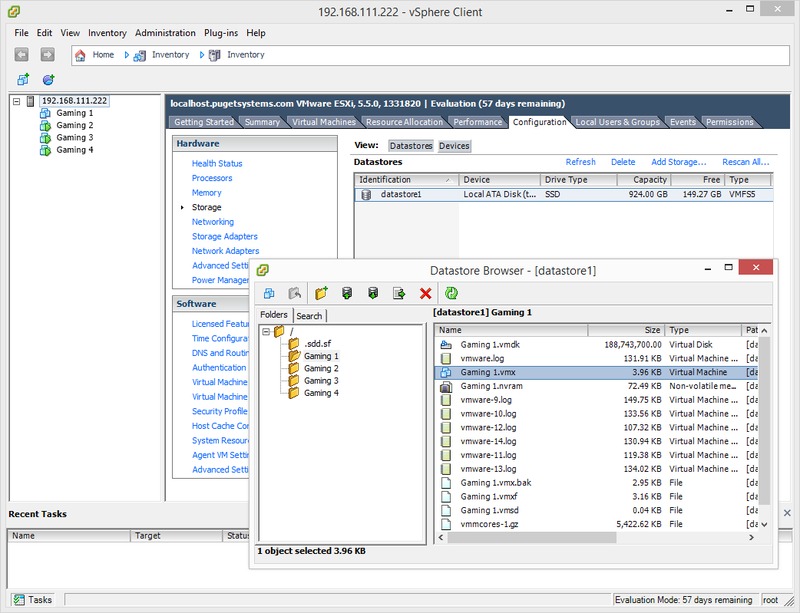Collapse the root folder in Folders tree
This screenshot has width=800, height=613.
pyautogui.click(x=266, y=332)
